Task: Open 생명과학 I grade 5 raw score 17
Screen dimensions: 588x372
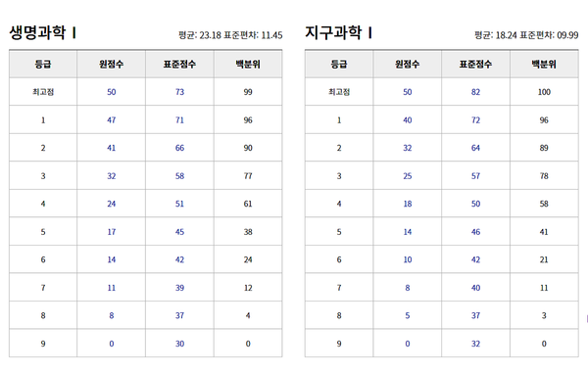Action: [x=112, y=232]
